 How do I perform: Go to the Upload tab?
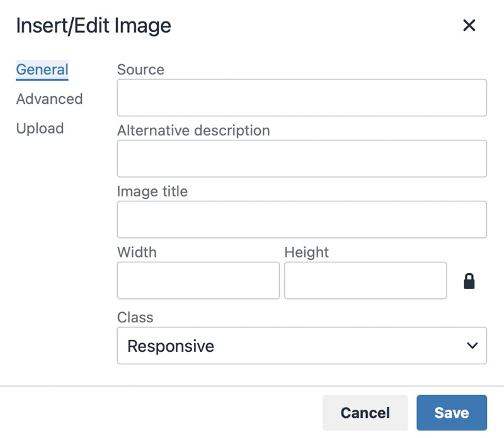tap(40, 128)
